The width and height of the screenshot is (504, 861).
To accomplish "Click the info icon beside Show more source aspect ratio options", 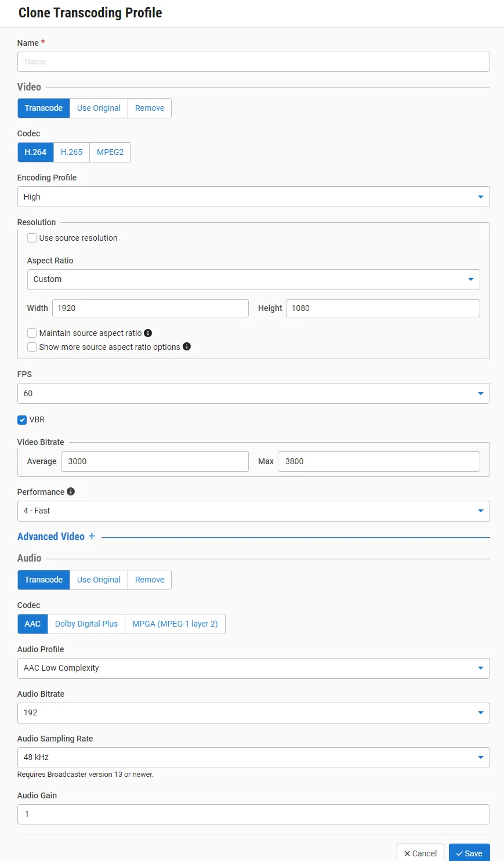I will pyautogui.click(x=187, y=346).
